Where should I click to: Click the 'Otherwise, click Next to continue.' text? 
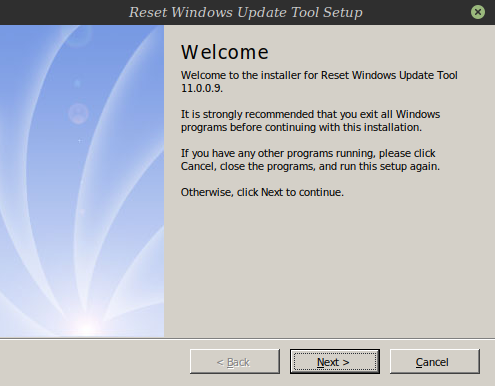tap(262, 192)
